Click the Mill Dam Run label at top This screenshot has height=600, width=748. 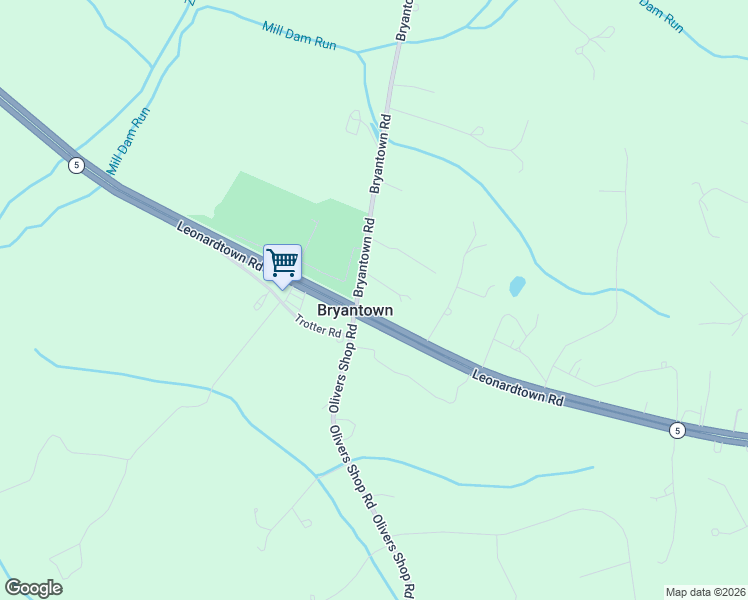[x=299, y=36]
